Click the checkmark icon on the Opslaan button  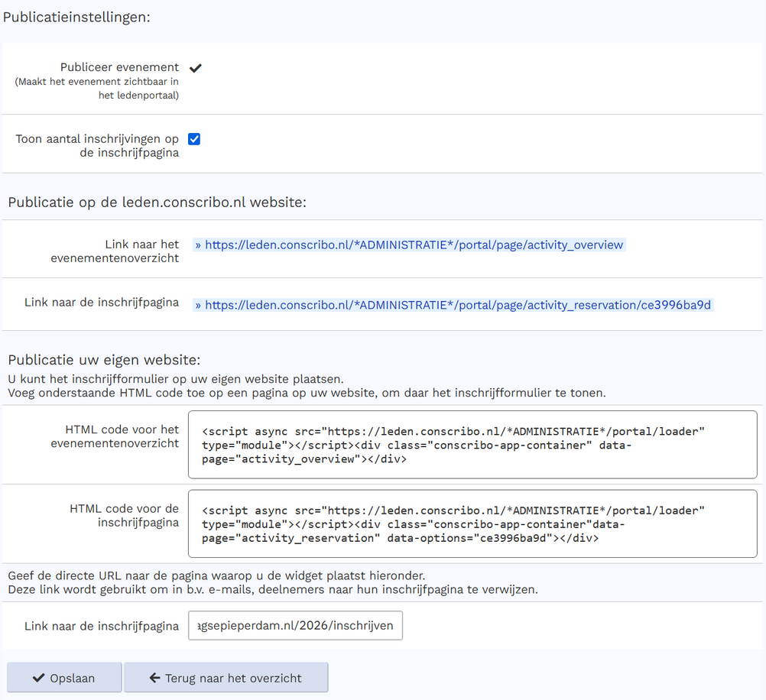(38, 678)
